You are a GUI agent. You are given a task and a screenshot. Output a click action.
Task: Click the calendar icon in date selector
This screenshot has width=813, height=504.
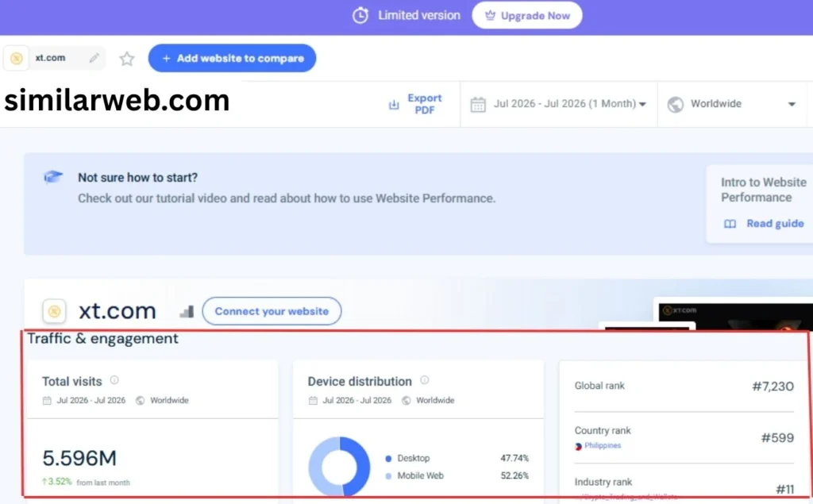click(477, 105)
